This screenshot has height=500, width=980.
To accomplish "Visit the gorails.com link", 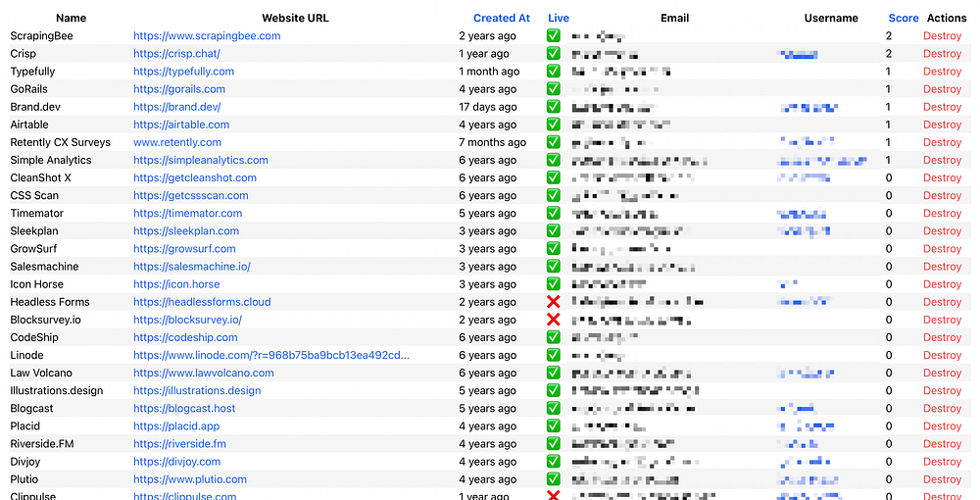I will coord(179,89).
